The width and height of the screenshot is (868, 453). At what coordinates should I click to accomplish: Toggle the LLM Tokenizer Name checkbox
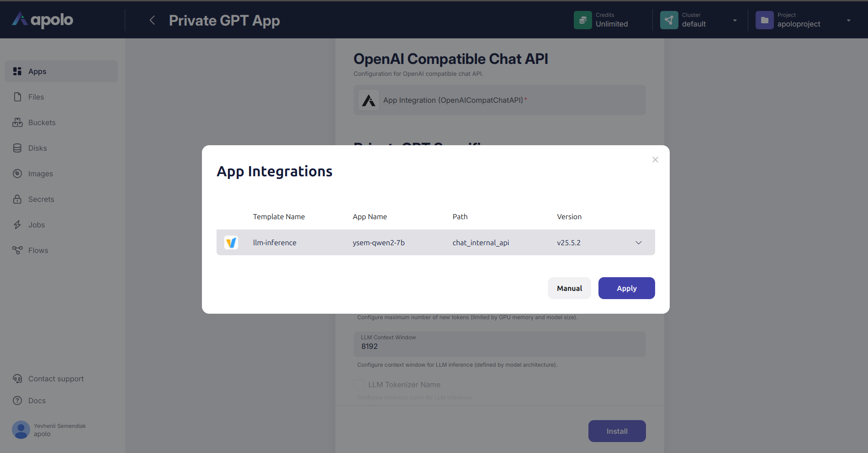pos(359,385)
